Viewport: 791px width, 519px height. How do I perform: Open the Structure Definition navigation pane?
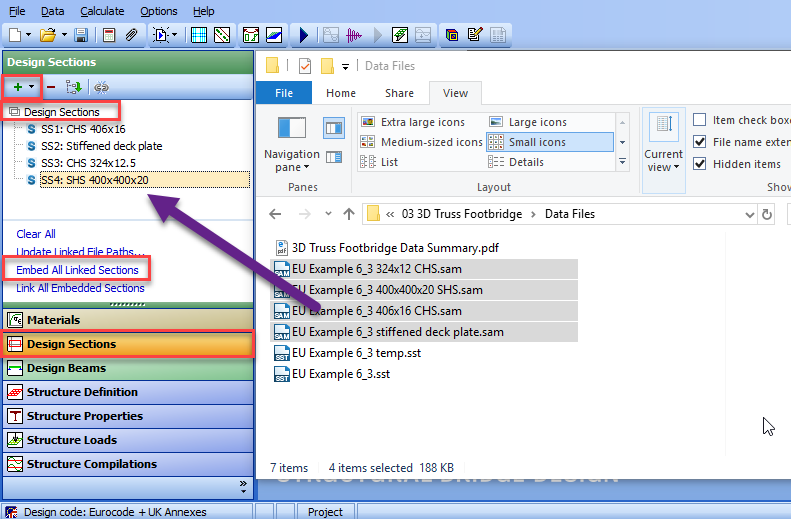point(128,392)
